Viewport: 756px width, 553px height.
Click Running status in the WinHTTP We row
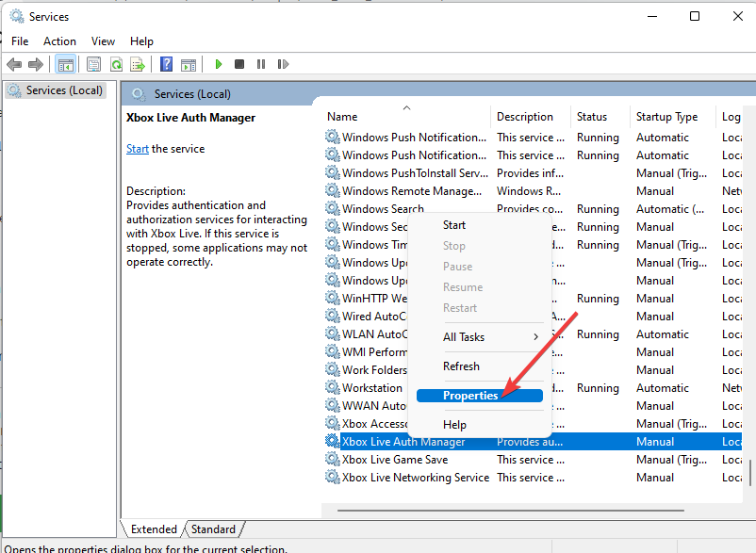point(598,299)
